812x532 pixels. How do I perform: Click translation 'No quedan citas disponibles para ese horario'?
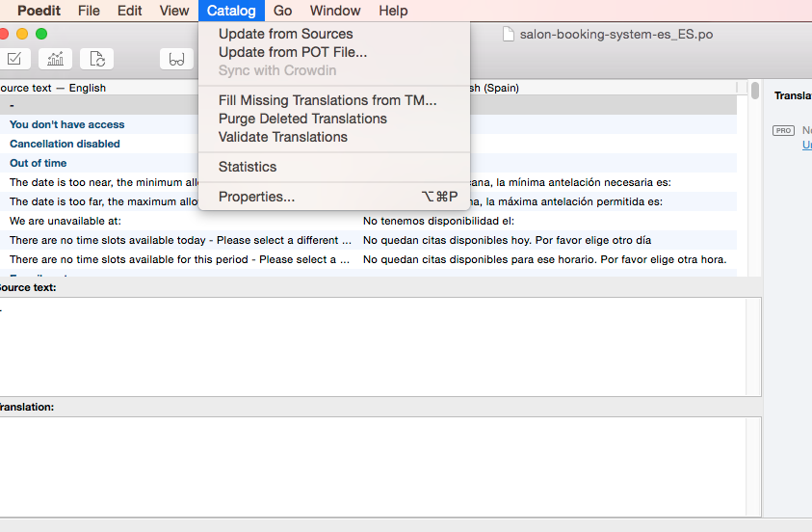(545, 259)
